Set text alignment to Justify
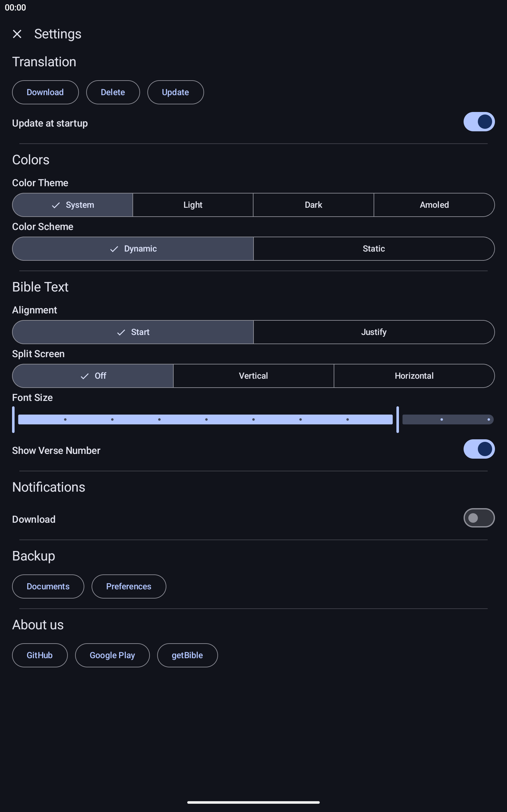This screenshot has height=812, width=507. tap(374, 332)
